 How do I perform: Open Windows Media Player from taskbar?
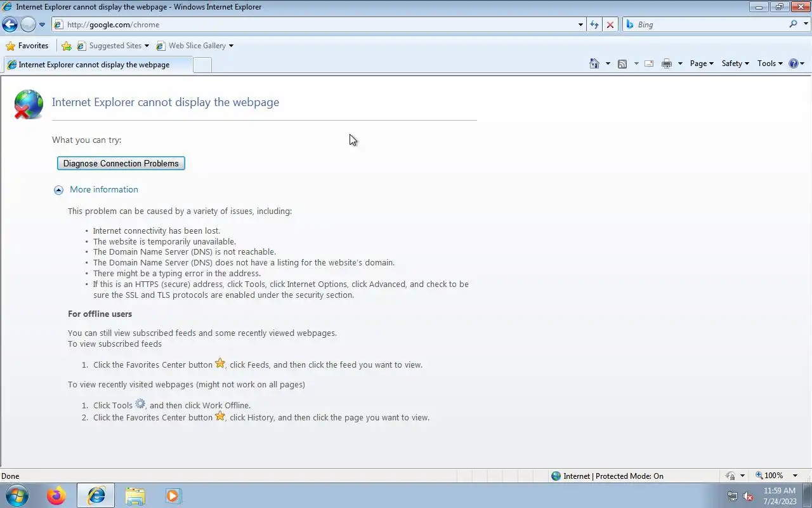pyautogui.click(x=173, y=495)
